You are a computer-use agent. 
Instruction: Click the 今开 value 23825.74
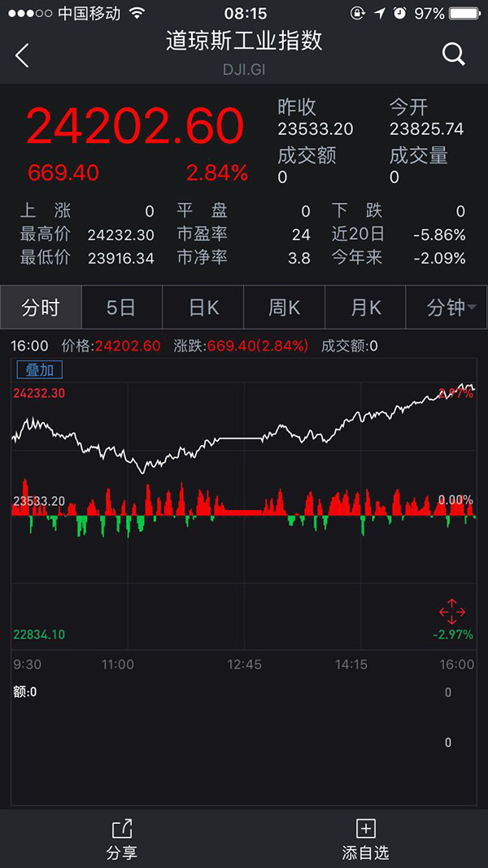click(x=426, y=129)
